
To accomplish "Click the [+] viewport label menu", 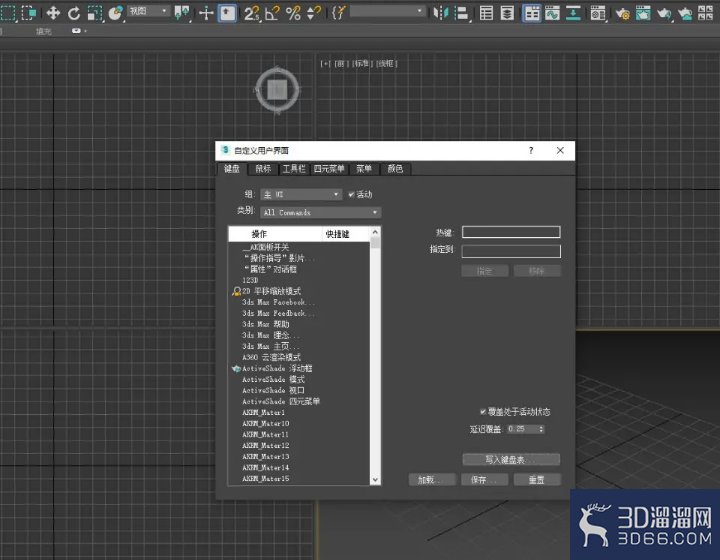I will pos(325,64).
